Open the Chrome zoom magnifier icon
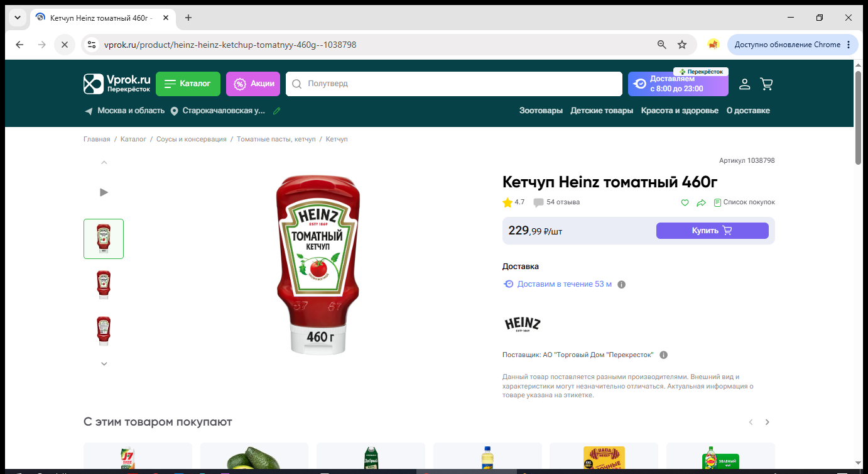 click(661, 45)
